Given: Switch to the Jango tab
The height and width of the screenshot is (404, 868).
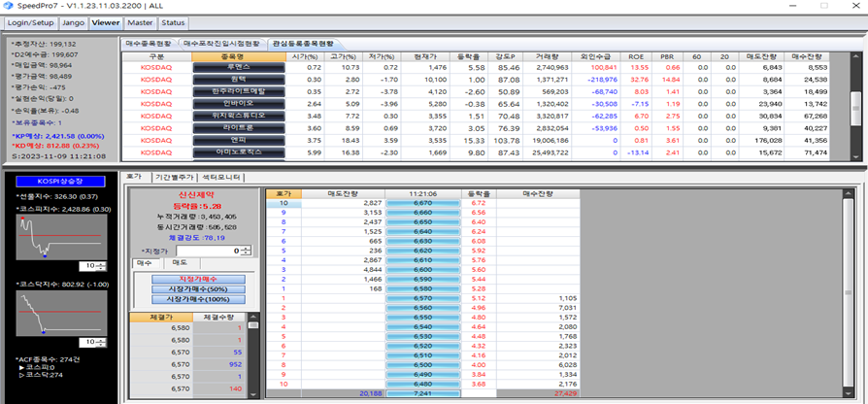Looking at the screenshot, I should 73,22.
